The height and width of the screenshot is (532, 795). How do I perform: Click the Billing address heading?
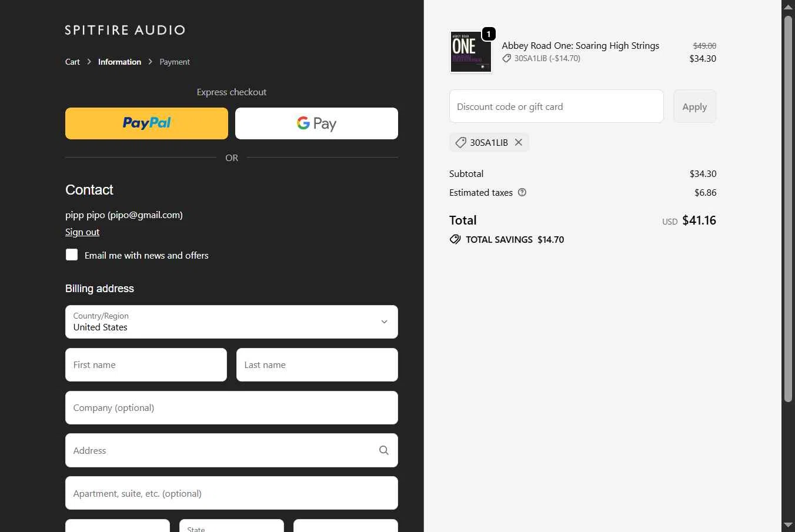[x=99, y=289]
